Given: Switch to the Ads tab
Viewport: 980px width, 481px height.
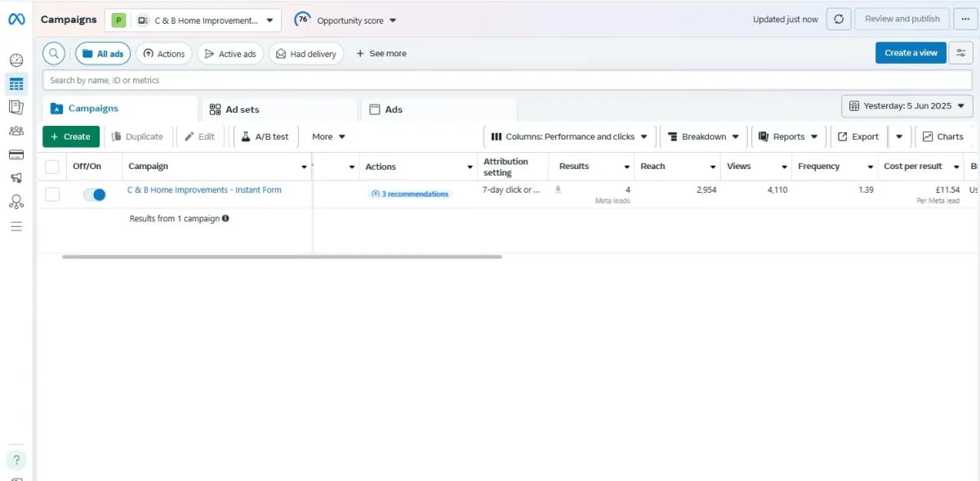Looking at the screenshot, I should point(439,109).
